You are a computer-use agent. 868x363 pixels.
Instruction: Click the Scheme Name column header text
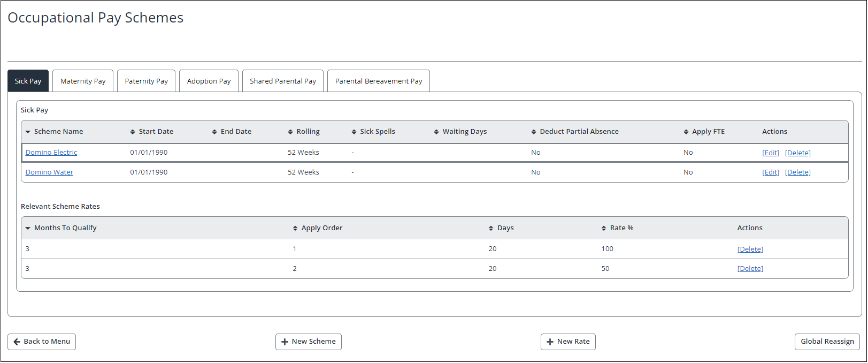tap(59, 132)
